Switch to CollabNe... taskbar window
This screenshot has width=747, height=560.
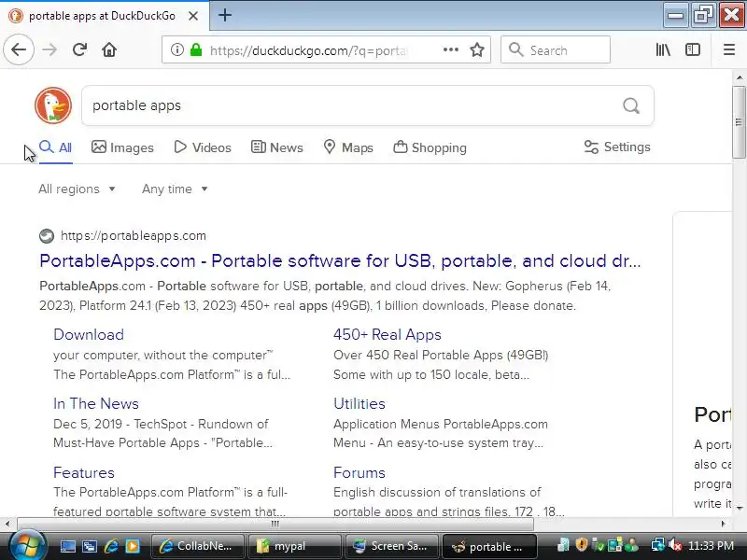(x=198, y=546)
